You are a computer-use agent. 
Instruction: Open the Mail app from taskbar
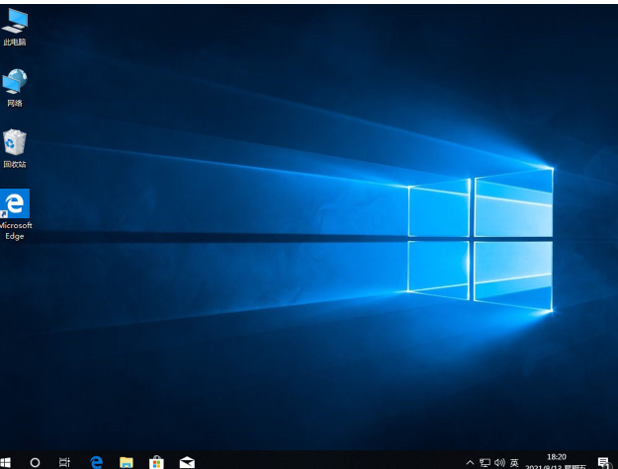point(186,462)
